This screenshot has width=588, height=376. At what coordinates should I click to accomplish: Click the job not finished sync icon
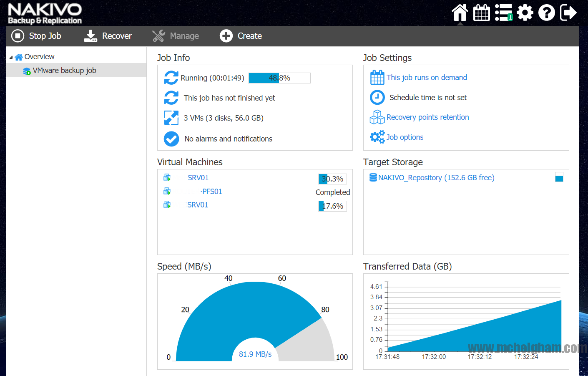[171, 98]
